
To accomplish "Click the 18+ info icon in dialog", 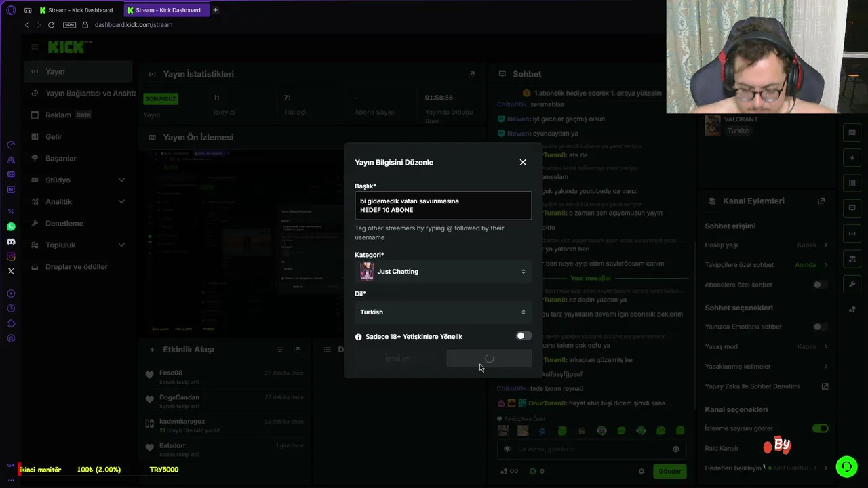I will pos(359,337).
